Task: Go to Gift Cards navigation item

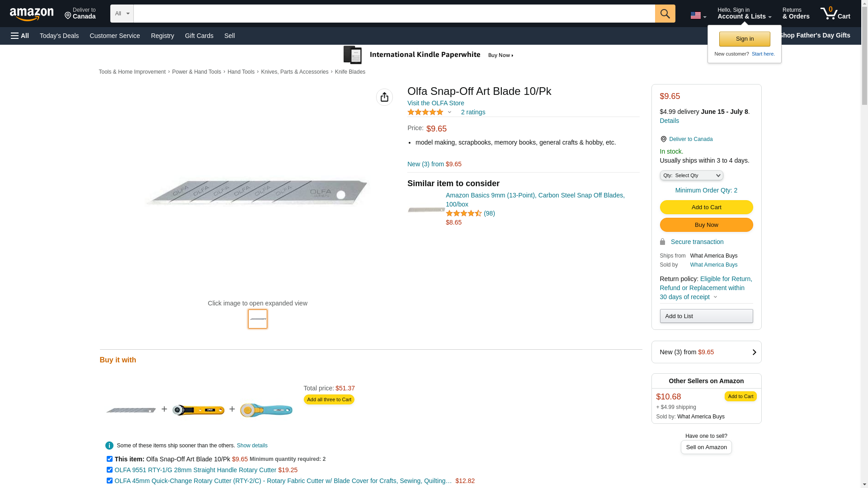Action: (199, 36)
